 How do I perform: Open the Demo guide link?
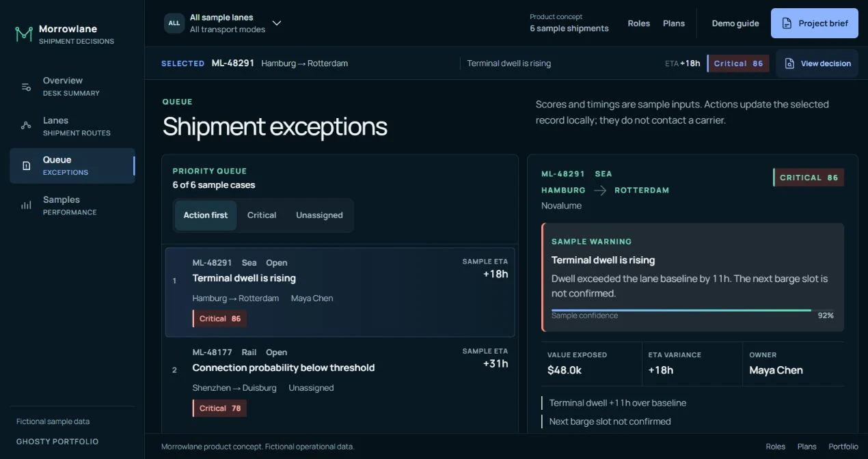735,23
